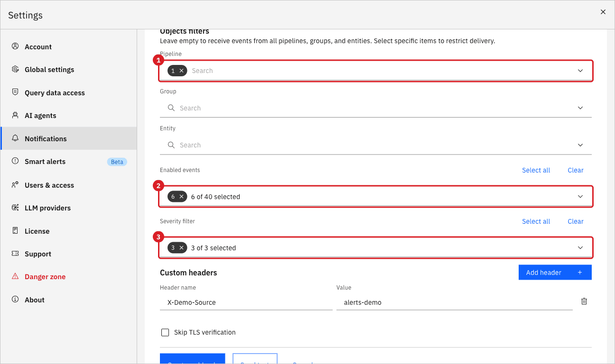Open the Account settings section
The height and width of the screenshot is (364, 615).
69,46
